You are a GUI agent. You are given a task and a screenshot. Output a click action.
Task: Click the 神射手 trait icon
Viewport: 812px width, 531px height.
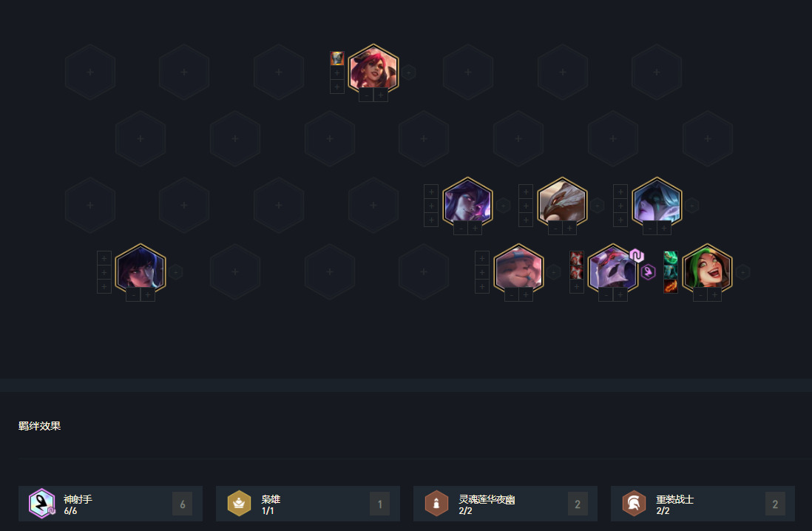42,504
